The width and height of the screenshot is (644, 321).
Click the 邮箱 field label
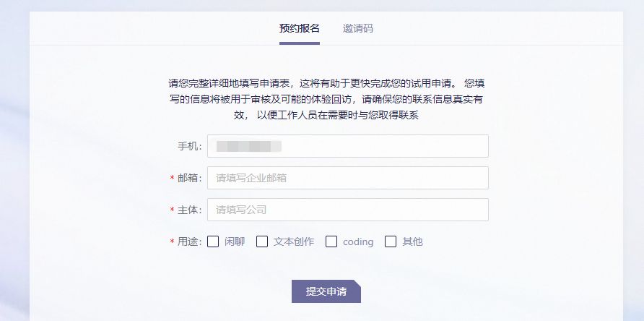[189, 178]
